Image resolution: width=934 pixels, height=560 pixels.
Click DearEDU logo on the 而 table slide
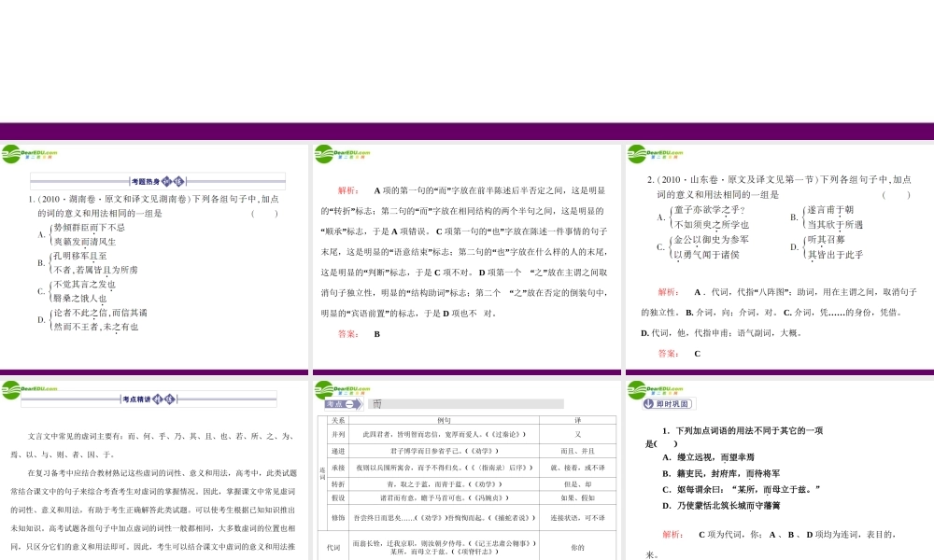point(342,390)
